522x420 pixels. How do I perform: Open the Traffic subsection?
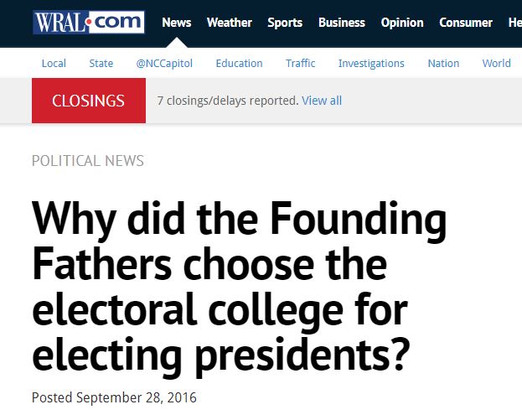(x=300, y=63)
